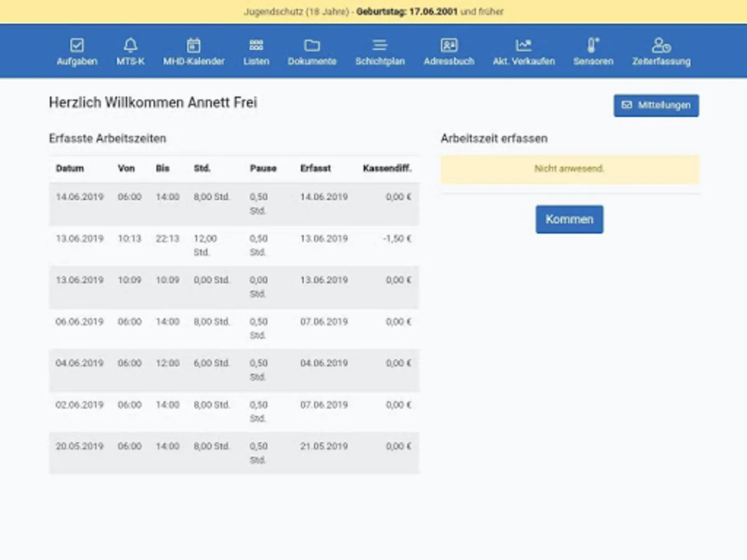The image size is (747, 560).
Task: Select the Dokumente menu label
Action: pos(312,62)
